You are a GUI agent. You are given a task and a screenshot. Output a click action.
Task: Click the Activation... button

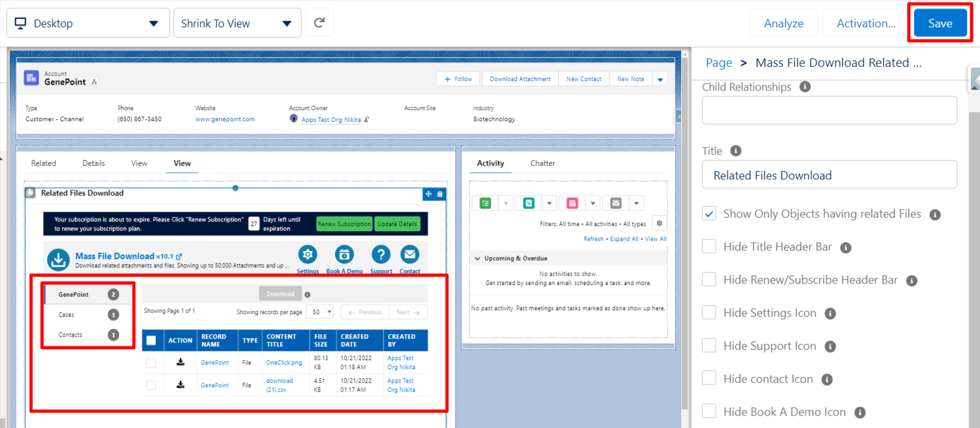click(x=866, y=23)
